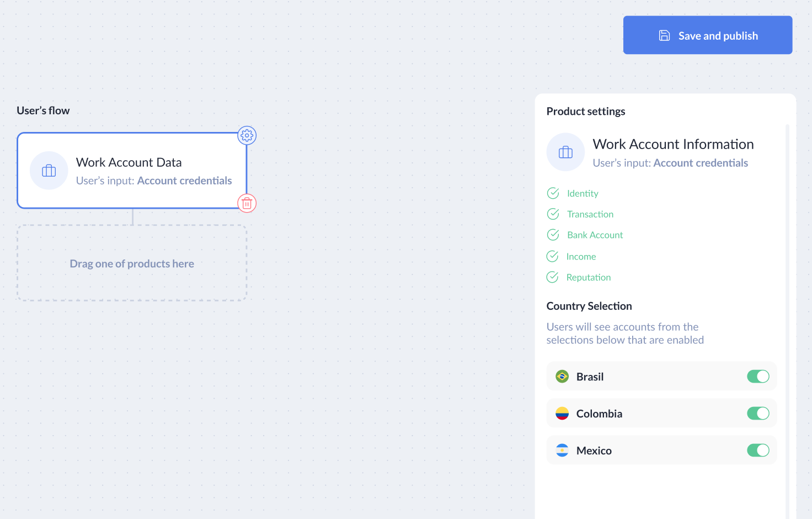Click the 'Income' label
The height and width of the screenshot is (519, 812).
pos(581,257)
